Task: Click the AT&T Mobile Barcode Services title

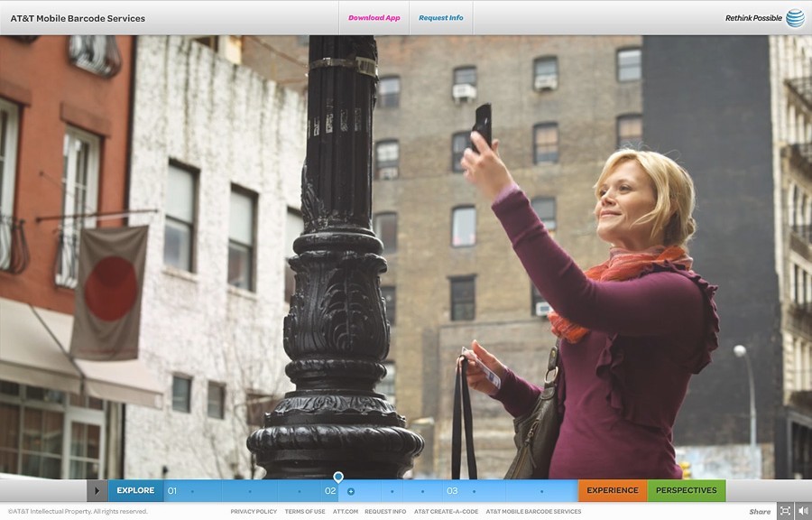Action: coord(78,18)
